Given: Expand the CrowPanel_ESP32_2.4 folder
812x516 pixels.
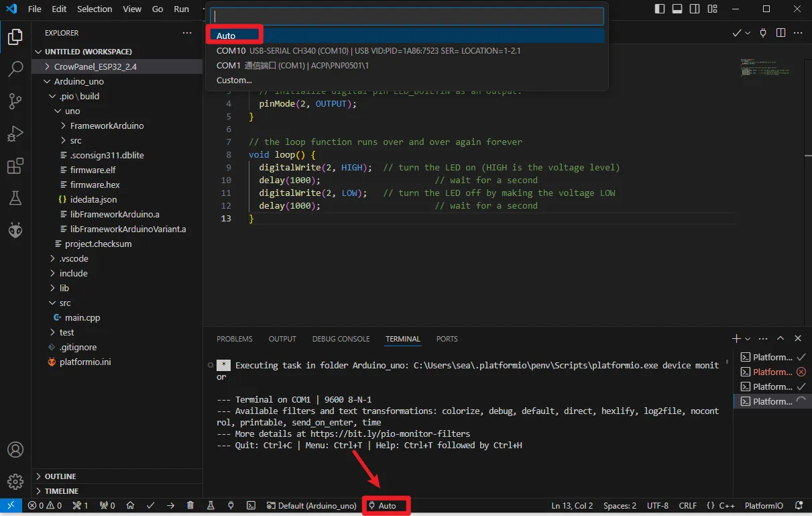Looking at the screenshot, I should (95, 66).
